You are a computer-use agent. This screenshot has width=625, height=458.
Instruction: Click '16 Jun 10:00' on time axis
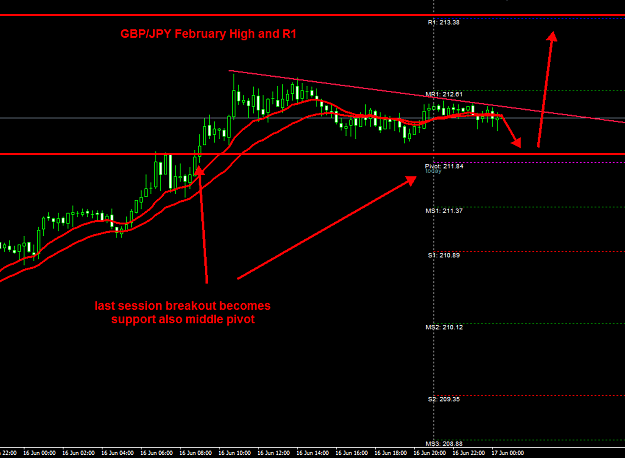point(235,453)
